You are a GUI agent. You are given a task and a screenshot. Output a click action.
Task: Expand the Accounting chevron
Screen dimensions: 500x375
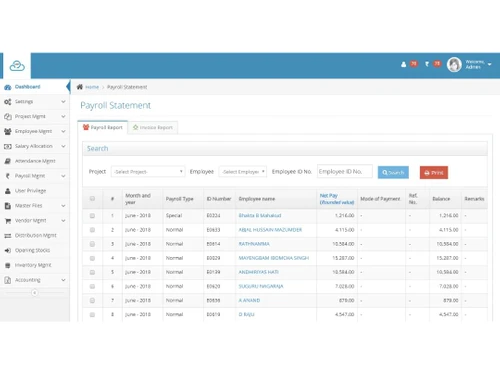pyautogui.click(x=63, y=280)
